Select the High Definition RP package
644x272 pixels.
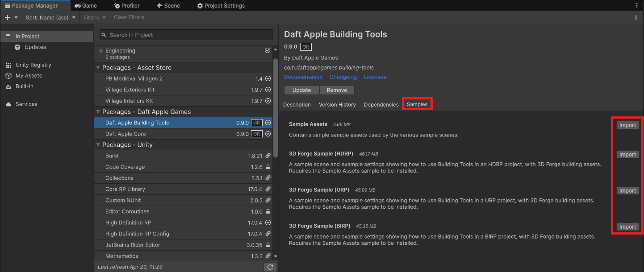tap(183, 223)
